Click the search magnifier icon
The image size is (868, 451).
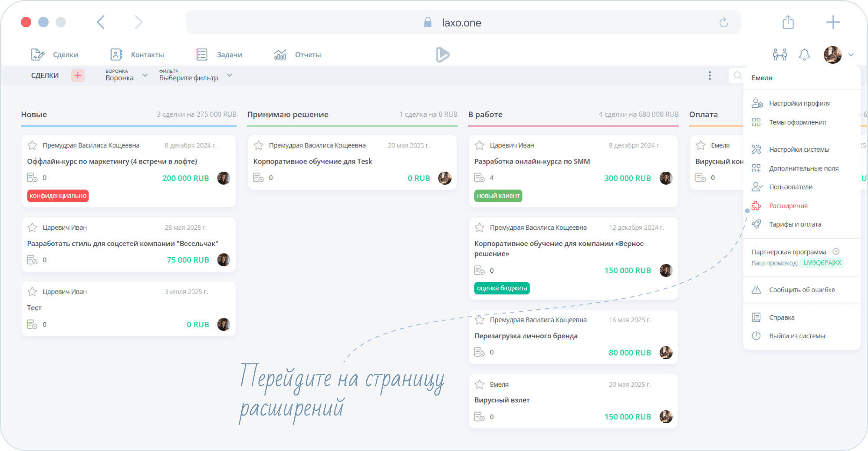tap(737, 75)
